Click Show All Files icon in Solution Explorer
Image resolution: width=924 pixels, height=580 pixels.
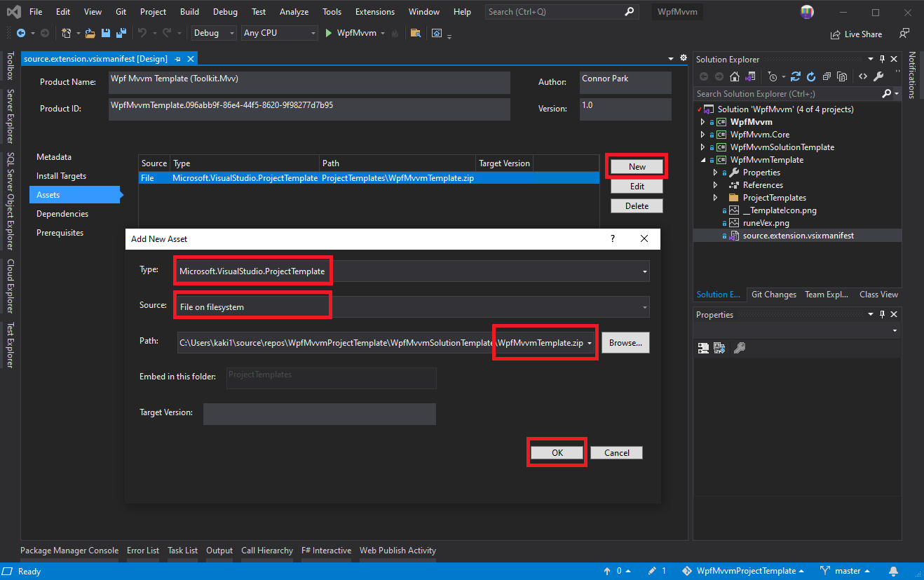click(843, 76)
